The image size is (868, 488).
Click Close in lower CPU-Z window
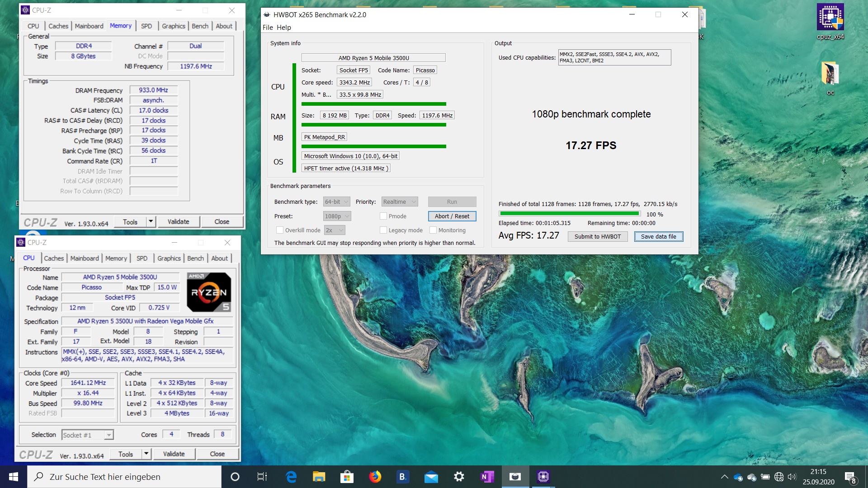point(217,454)
